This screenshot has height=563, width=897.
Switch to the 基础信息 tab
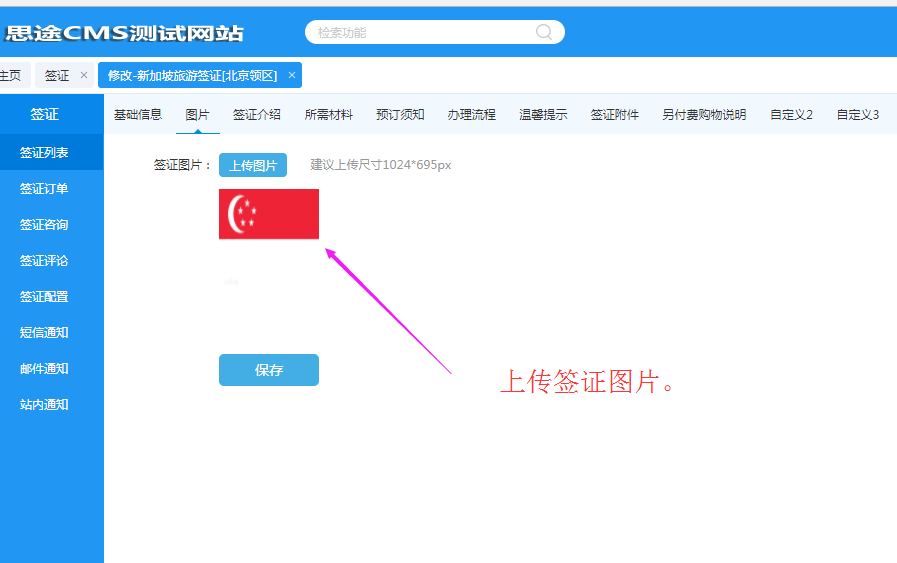(138, 115)
